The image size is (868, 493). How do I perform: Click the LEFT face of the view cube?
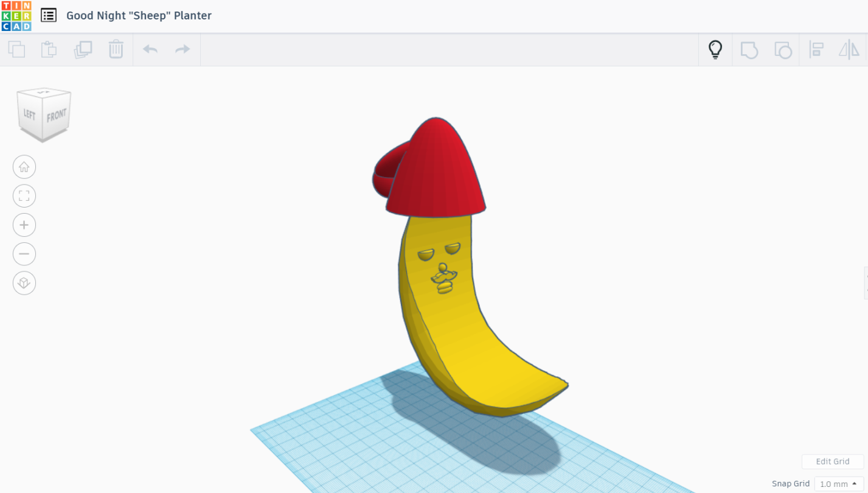30,114
